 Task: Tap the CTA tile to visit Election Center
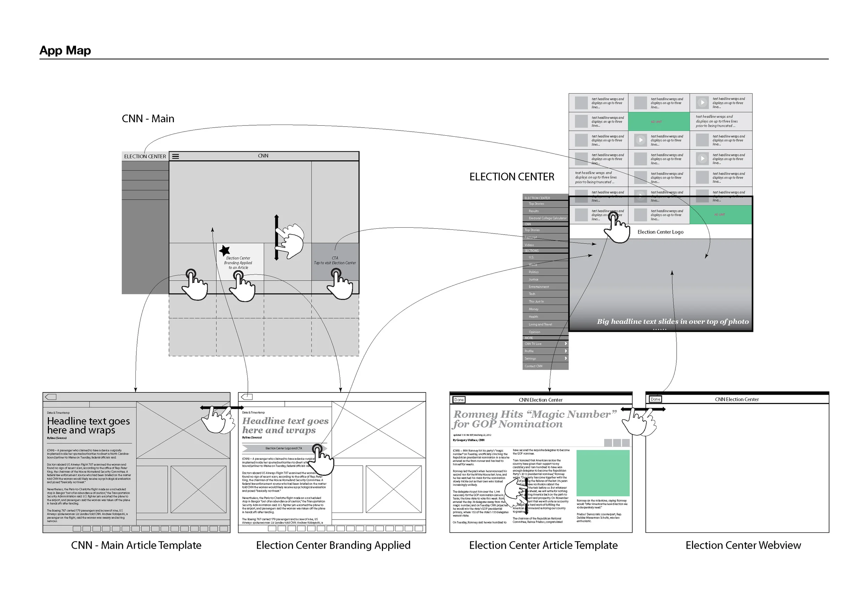[x=335, y=262]
